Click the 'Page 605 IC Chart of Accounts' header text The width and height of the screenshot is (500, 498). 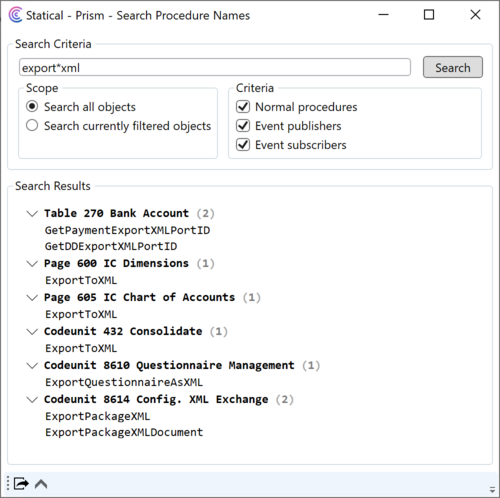click(139, 298)
